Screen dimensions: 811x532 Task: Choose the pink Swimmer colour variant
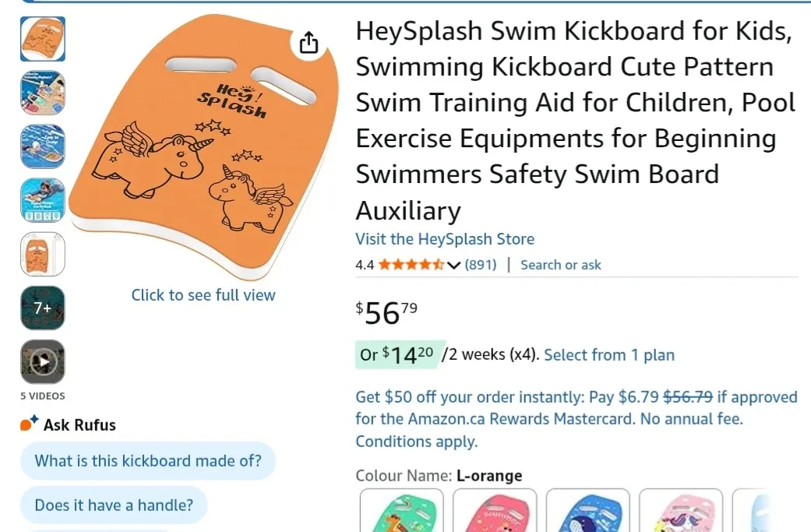[x=495, y=514]
